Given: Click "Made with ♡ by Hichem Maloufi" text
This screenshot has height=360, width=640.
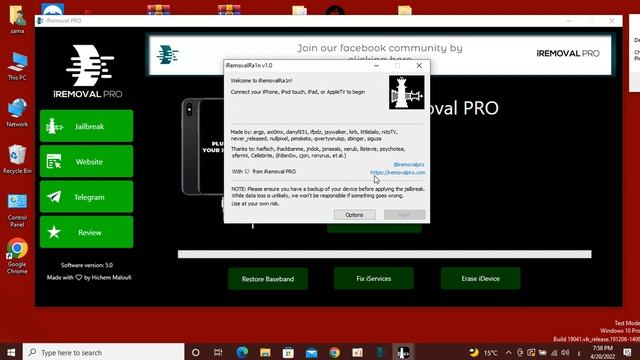Looking at the screenshot, I should (89, 278).
